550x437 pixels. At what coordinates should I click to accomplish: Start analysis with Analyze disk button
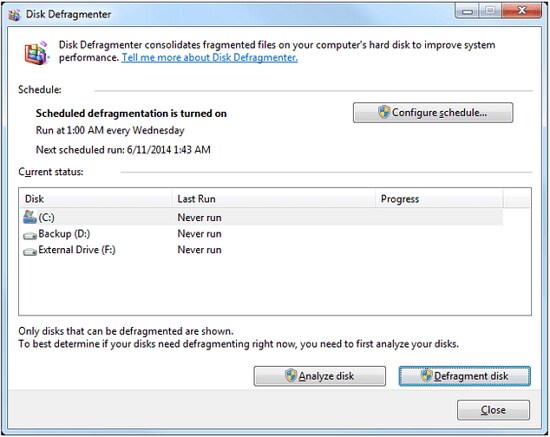pyautogui.click(x=320, y=376)
